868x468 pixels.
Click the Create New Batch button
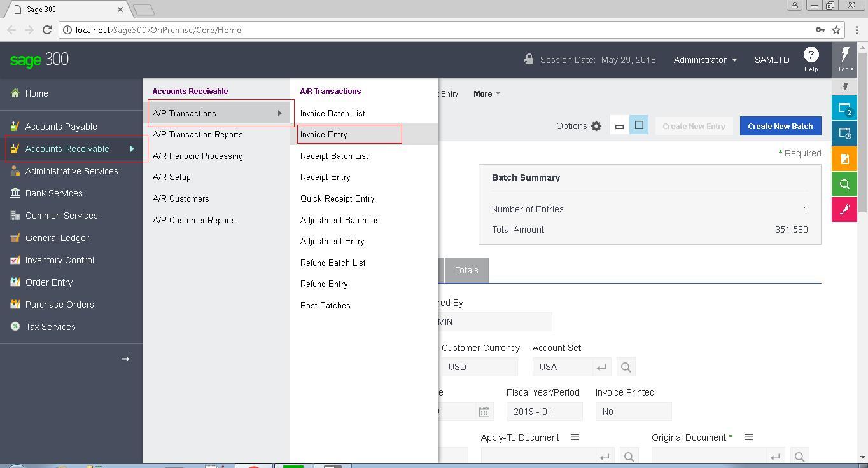(780, 126)
